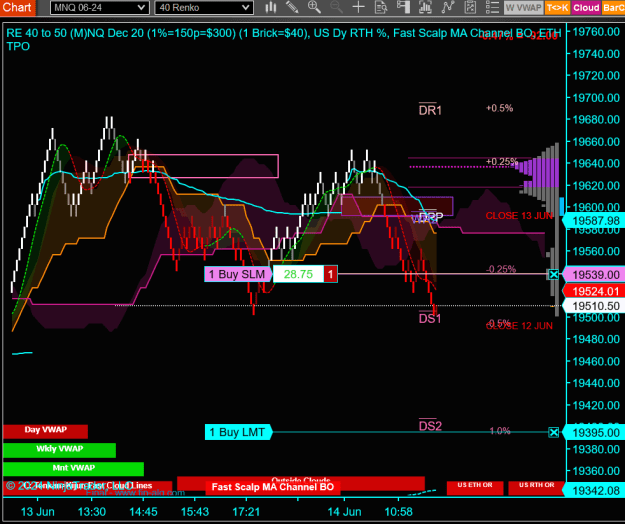Open the 40 Renko bar type dropdown
625x524 pixels.
pyautogui.click(x=204, y=8)
